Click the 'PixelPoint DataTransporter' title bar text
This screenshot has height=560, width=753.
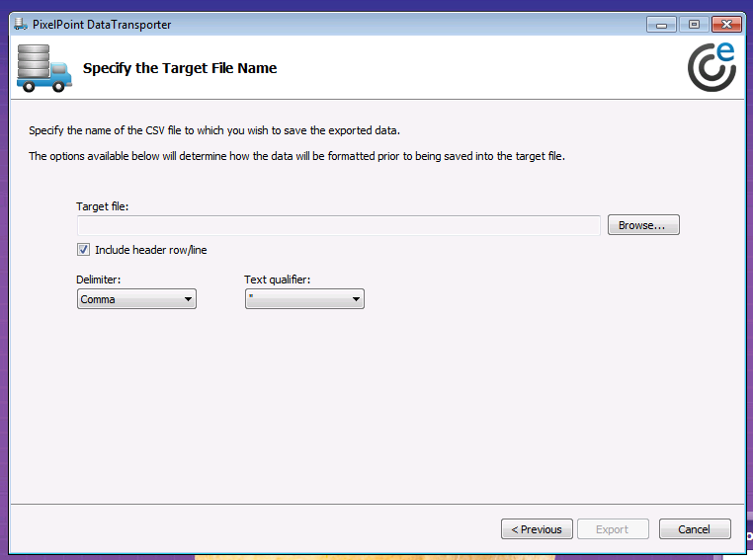click(101, 25)
